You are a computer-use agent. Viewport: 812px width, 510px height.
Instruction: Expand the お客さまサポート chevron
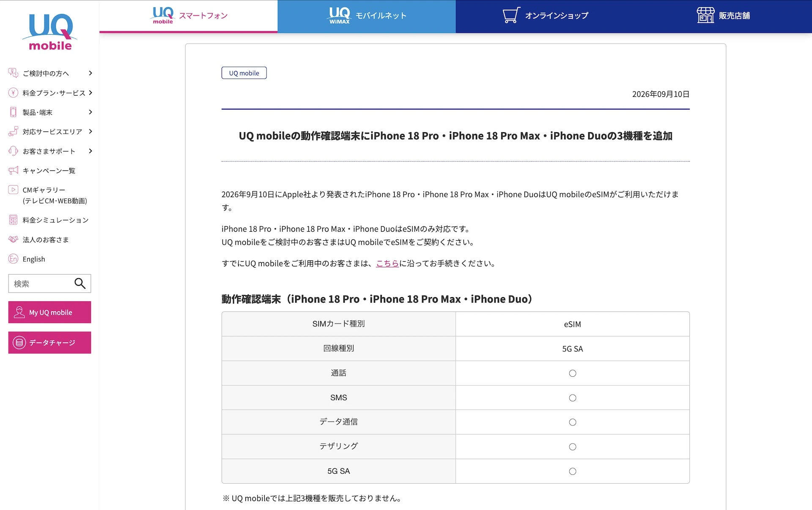click(x=90, y=151)
